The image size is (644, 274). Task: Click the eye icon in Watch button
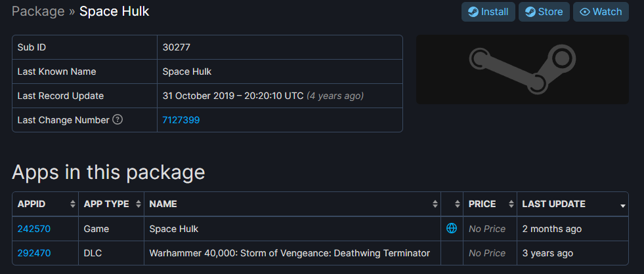pos(584,12)
